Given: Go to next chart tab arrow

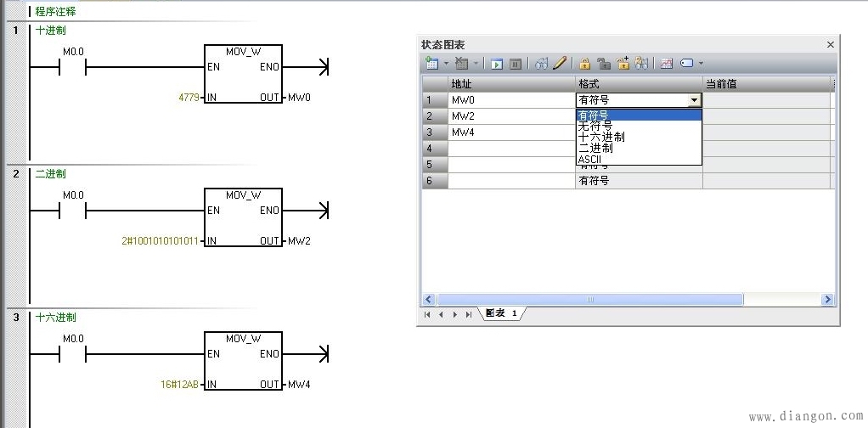Looking at the screenshot, I should pos(455,314).
